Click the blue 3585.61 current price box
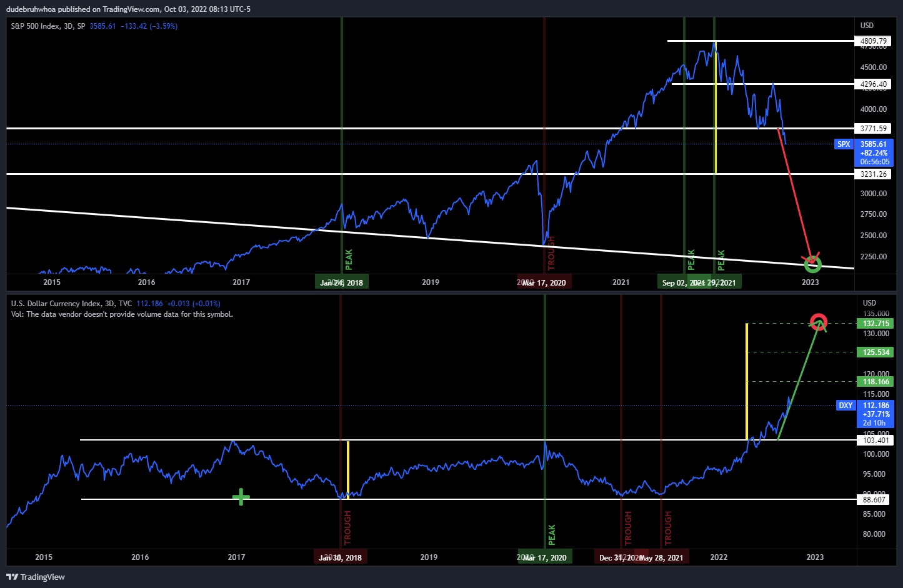 click(x=874, y=153)
